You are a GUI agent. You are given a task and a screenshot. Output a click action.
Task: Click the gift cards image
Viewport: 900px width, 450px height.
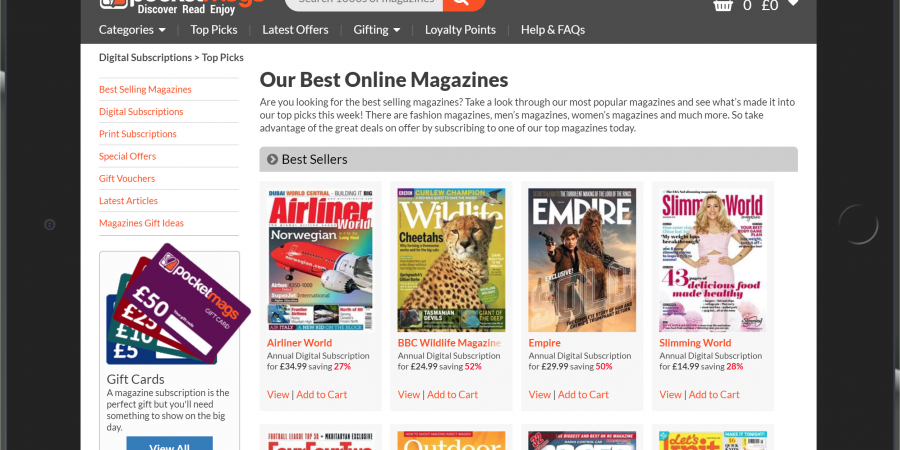163,307
